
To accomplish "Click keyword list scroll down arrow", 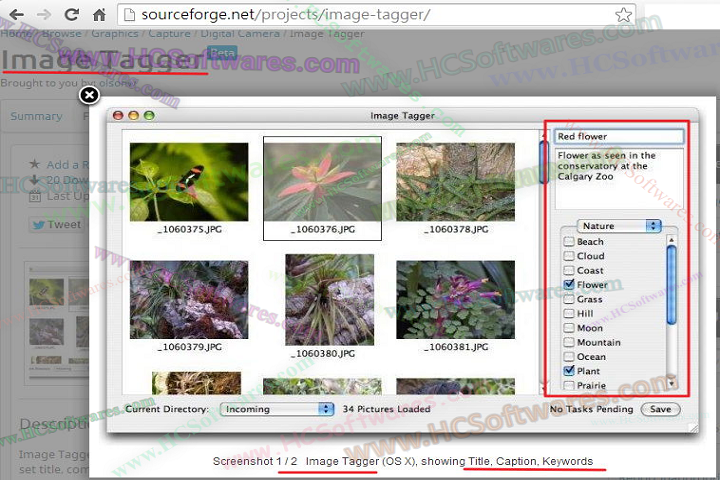I will click(x=671, y=383).
